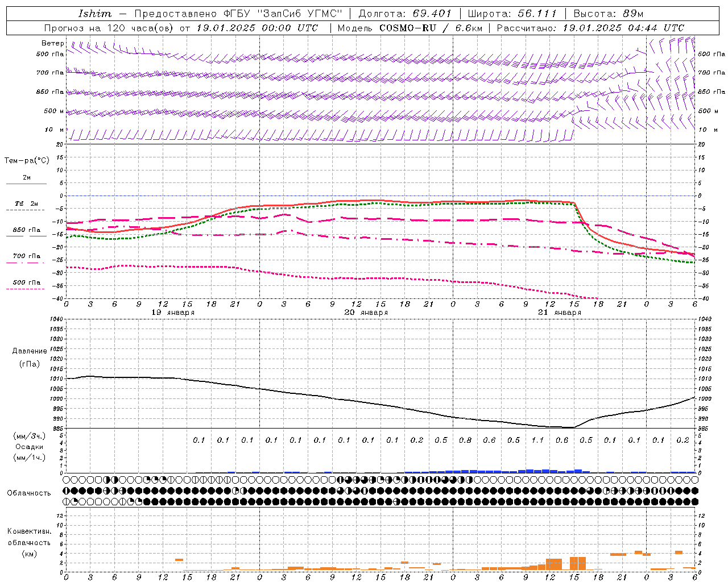This screenshot has width=728, height=582.
Task: Click "Прогноз на 120 часа(ов)" forecast text
Action: pos(109,28)
